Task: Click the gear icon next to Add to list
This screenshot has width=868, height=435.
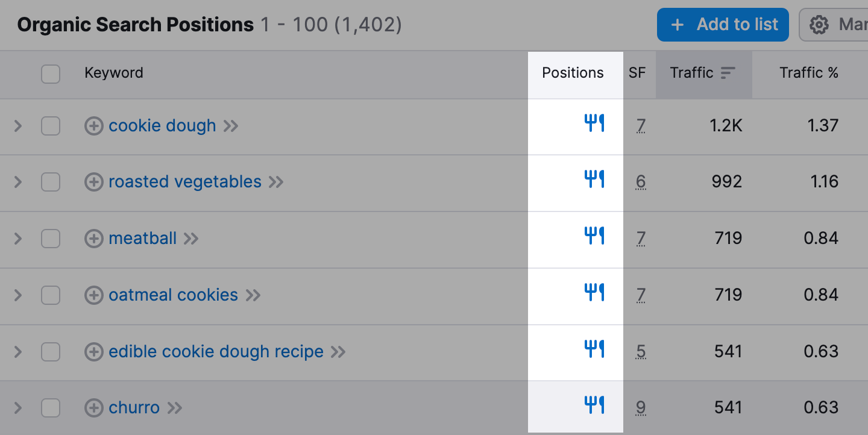Action: tap(819, 25)
